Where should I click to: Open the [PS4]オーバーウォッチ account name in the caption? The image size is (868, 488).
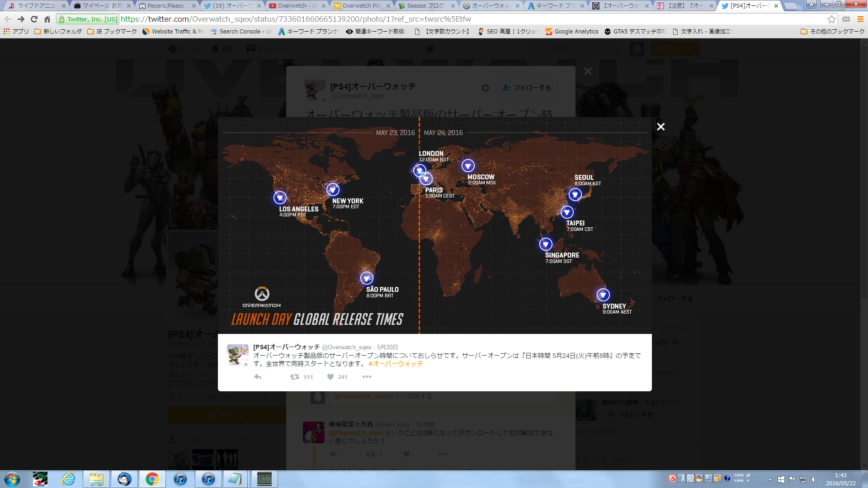click(x=287, y=347)
